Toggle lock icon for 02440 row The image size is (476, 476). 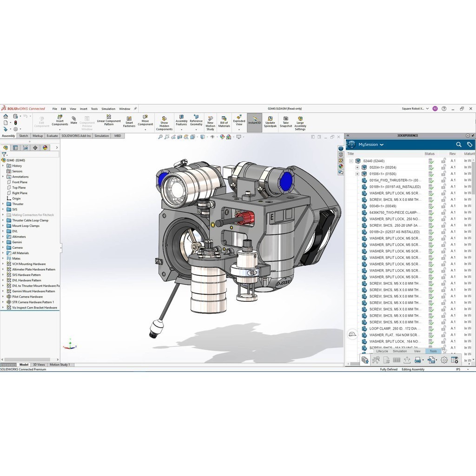click(443, 161)
